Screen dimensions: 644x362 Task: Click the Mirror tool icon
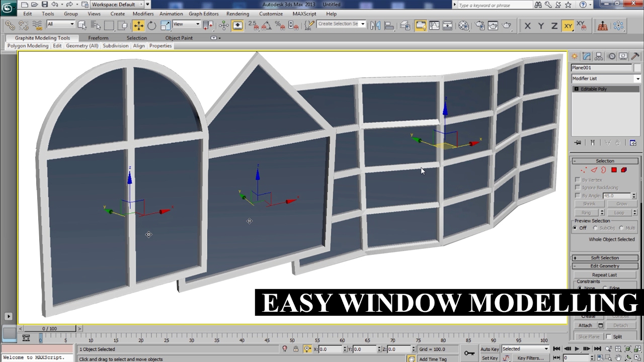click(375, 26)
